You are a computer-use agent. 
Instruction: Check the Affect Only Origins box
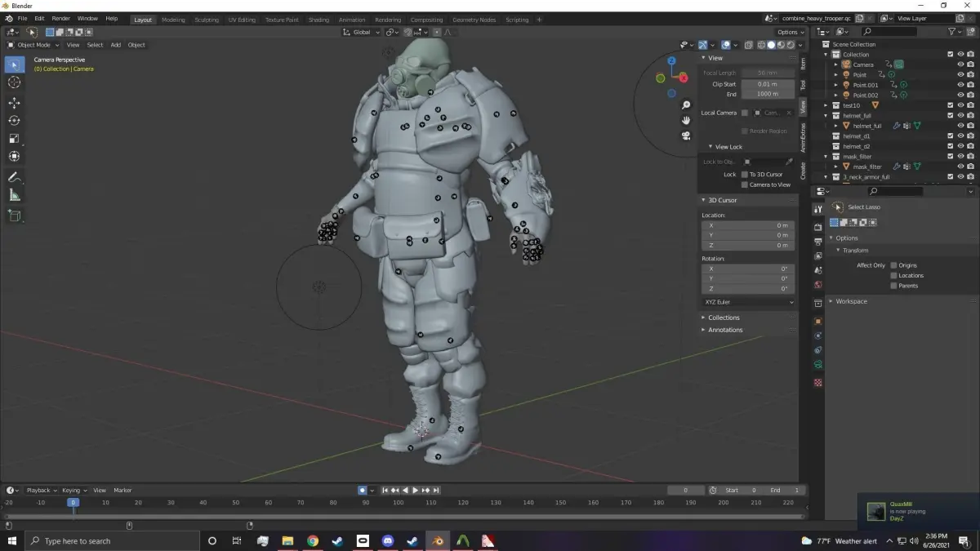893,265
